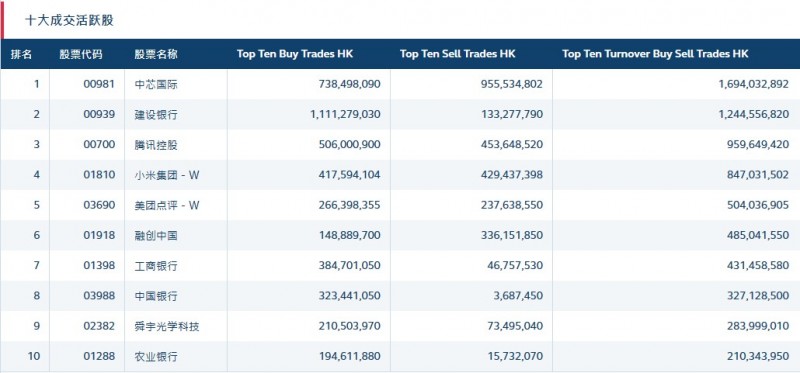Open 舜宇光学科技 stock entry
This screenshot has width=800, height=373.
(167, 327)
